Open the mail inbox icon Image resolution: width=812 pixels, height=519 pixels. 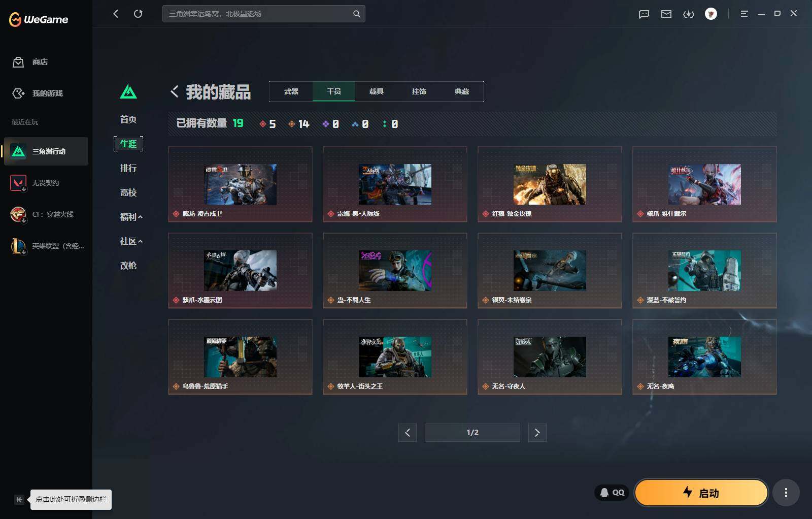coord(666,14)
